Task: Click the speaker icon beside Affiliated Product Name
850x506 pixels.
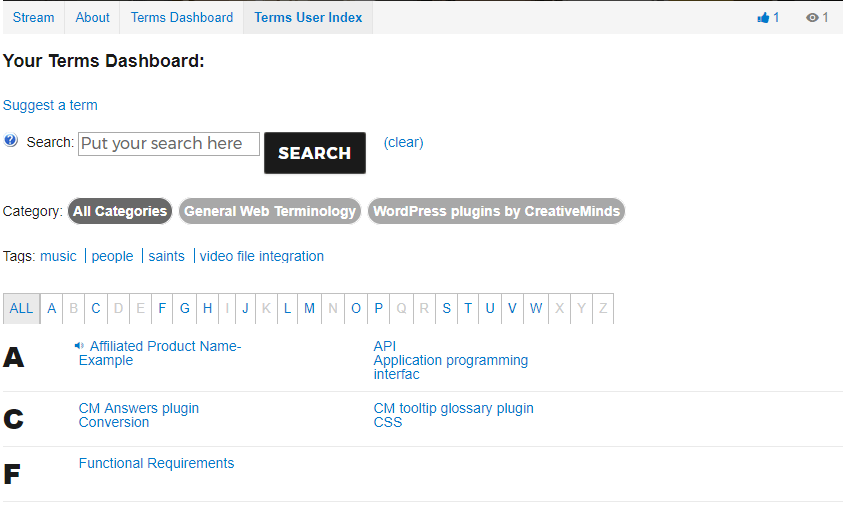Action: coord(80,346)
